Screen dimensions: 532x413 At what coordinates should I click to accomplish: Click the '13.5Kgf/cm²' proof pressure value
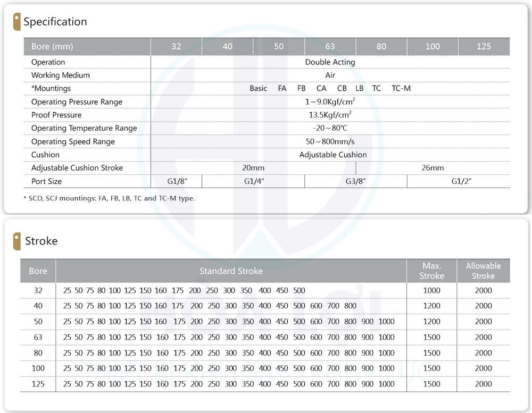click(330, 115)
